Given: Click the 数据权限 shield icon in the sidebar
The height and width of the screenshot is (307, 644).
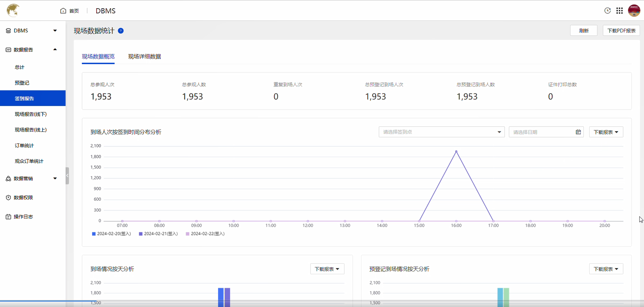Looking at the screenshot, I should click(x=8, y=197).
